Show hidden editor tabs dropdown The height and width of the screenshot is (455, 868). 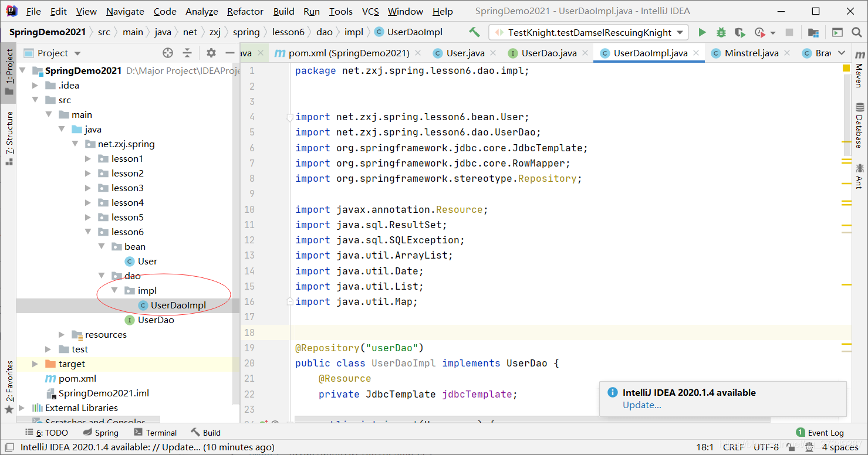pyautogui.click(x=842, y=53)
